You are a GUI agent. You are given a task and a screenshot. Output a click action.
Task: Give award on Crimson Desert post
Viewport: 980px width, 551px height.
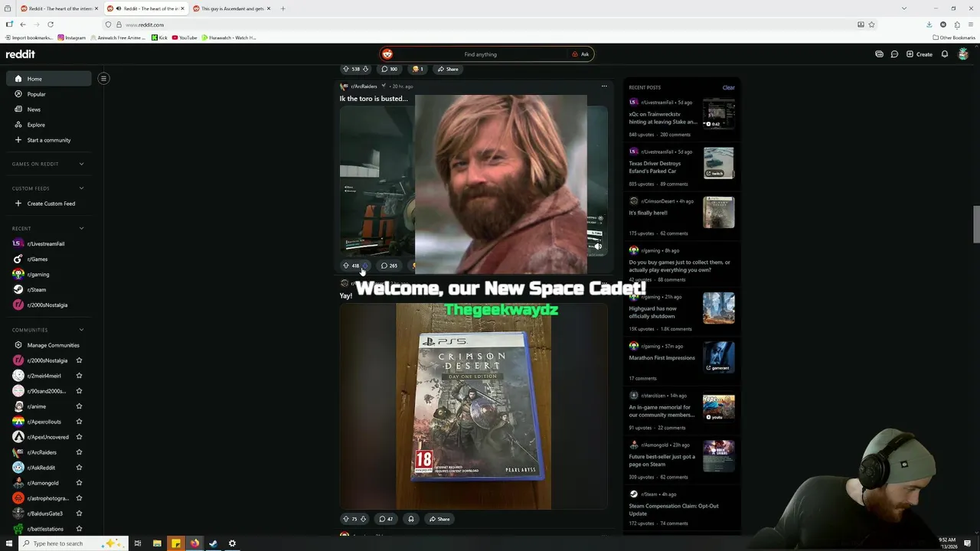pyautogui.click(x=410, y=519)
